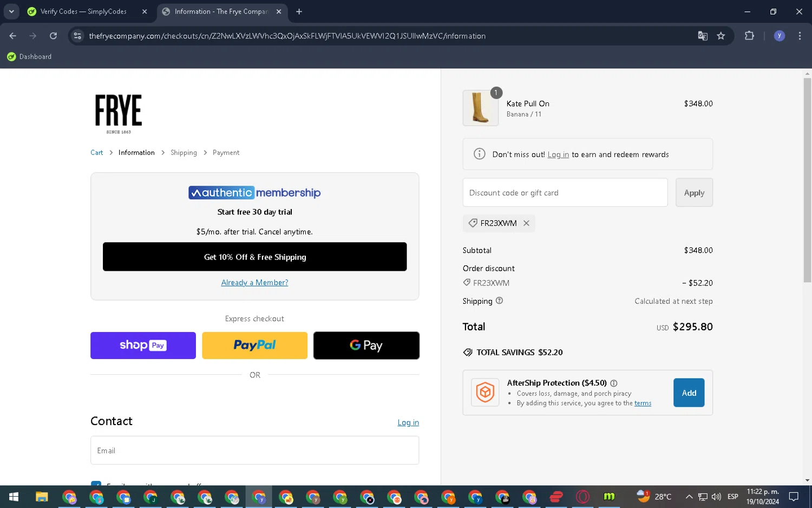The height and width of the screenshot is (508, 812).
Task: Click the FRYE logo
Action: [118, 114]
